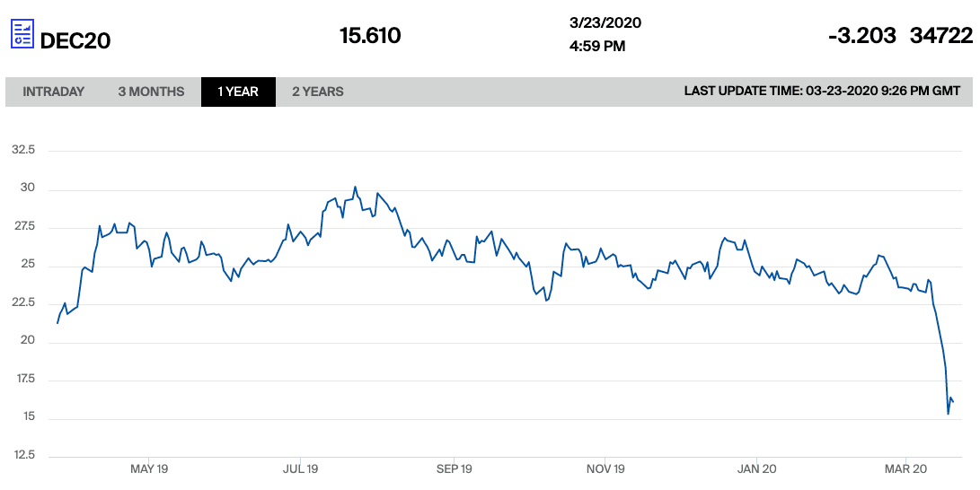Click the price change value -3.203
This screenshot has width=980, height=490.
(x=861, y=36)
